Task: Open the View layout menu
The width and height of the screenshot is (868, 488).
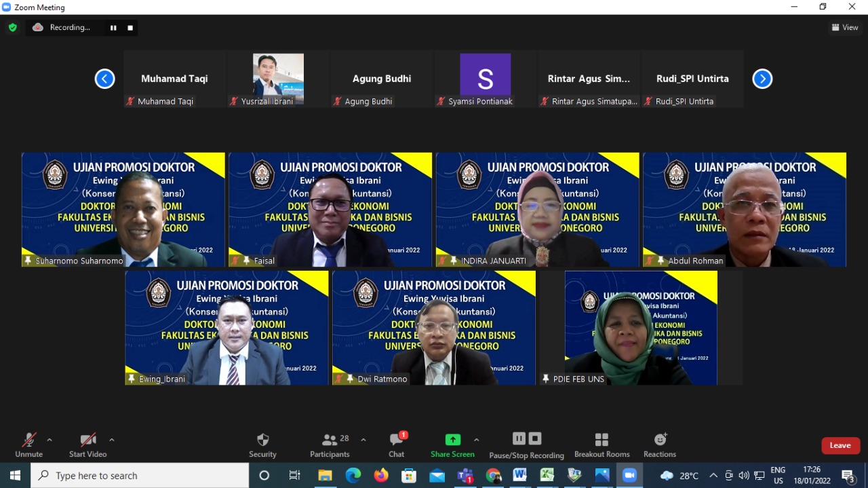Action: (x=845, y=28)
